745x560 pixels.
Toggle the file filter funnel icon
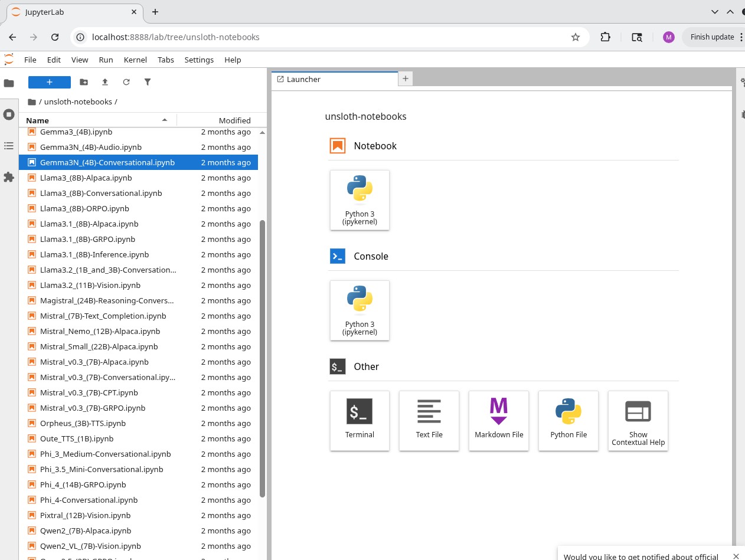click(148, 82)
